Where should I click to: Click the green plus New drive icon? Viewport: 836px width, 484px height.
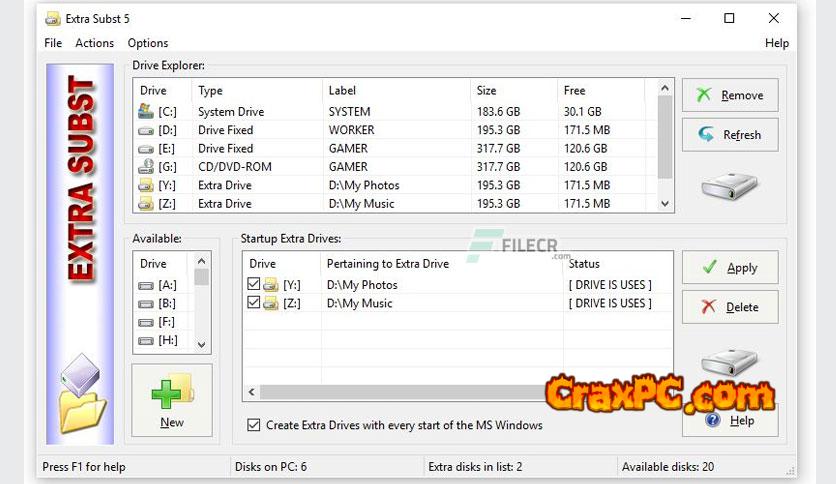(x=171, y=392)
